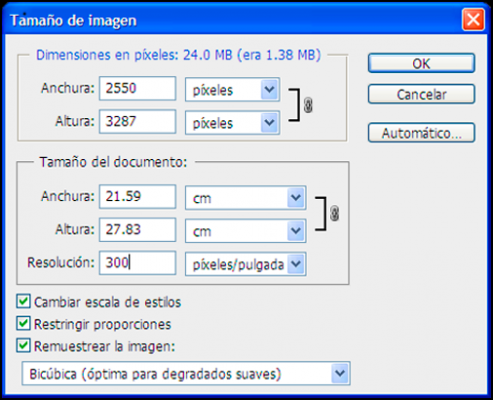Open the píxeles/pulgada resolution units dropdown
The height and width of the screenshot is (400, 493).
(246, 264)
